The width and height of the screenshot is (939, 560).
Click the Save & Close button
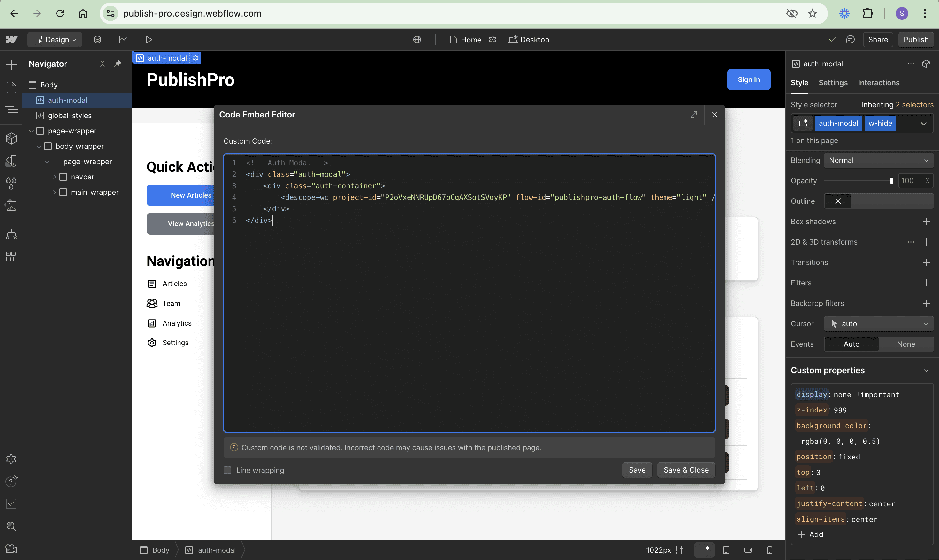click(x=686, y=470)
